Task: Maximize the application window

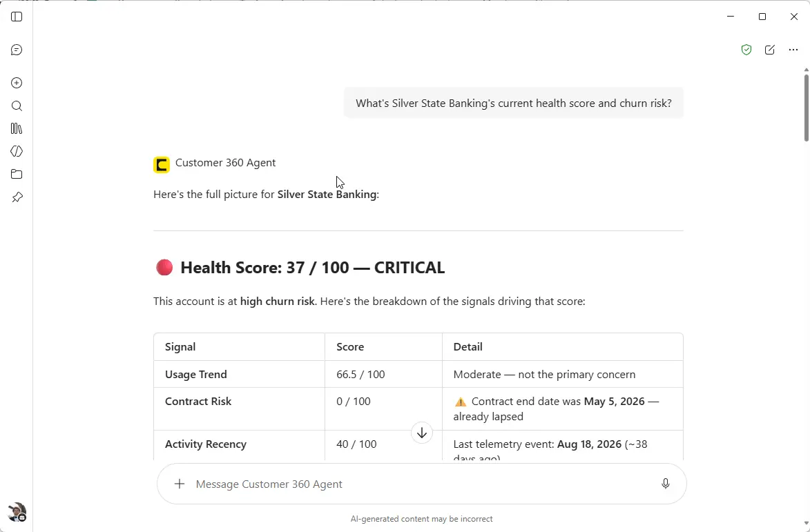Action: [762, 17]
